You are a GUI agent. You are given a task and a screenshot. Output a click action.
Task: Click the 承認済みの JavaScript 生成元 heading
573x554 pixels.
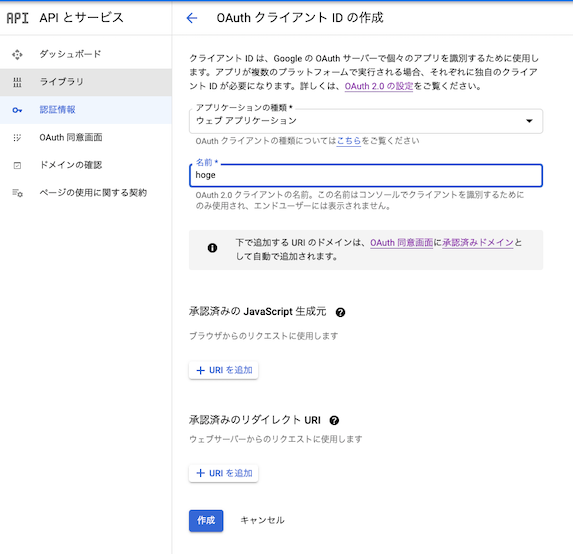coord(257,312)
